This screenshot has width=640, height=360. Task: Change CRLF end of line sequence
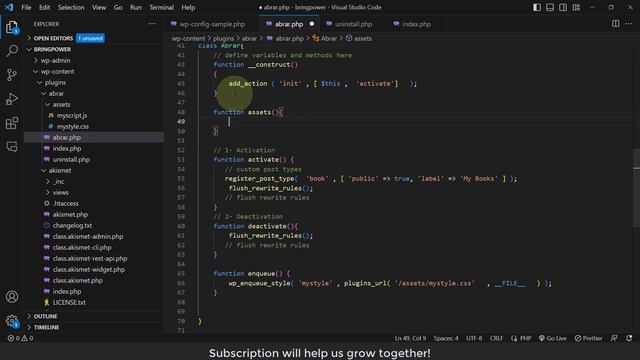[496, 338]
